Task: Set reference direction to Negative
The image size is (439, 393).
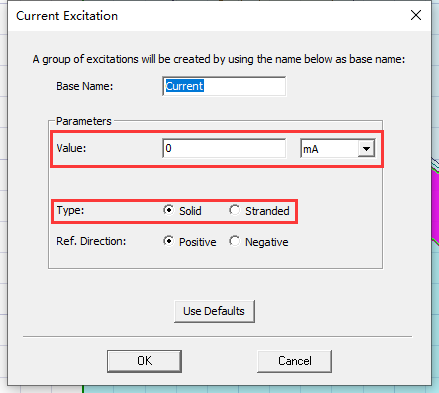Action: [x=234, y=241]
